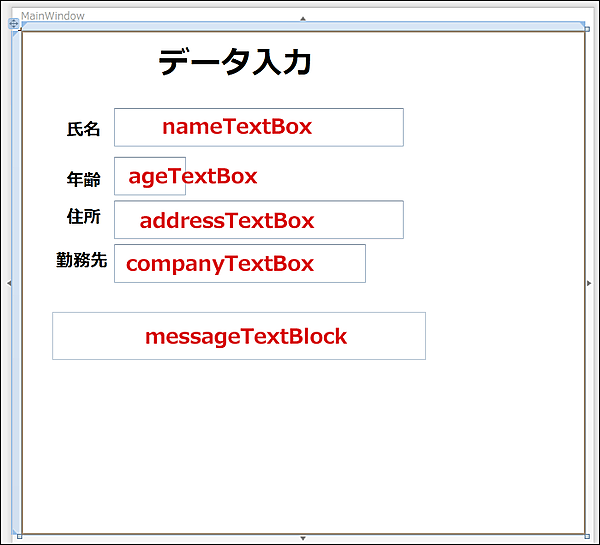Click the move handle icon at the window corner

point(13,24)
